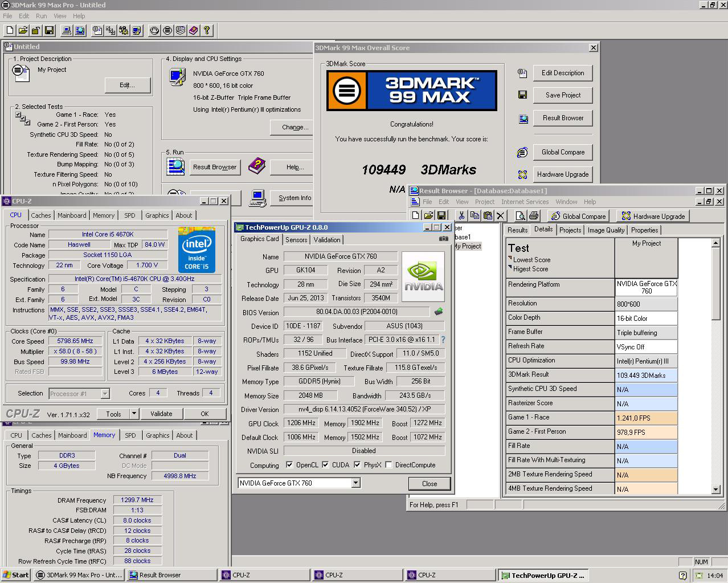Click GPU-Z screenshot camera icon

443,239
